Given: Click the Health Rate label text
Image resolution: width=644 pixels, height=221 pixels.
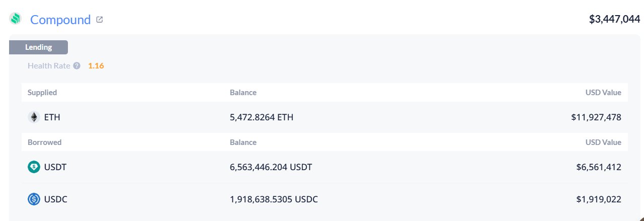Looking at the screenshot, I should pos(49,65).
